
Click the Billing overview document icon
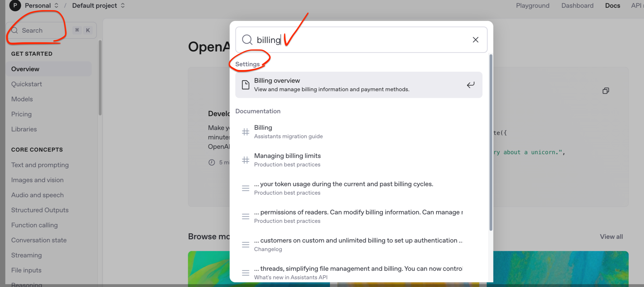pyautogui.click(x=246, y=85)
